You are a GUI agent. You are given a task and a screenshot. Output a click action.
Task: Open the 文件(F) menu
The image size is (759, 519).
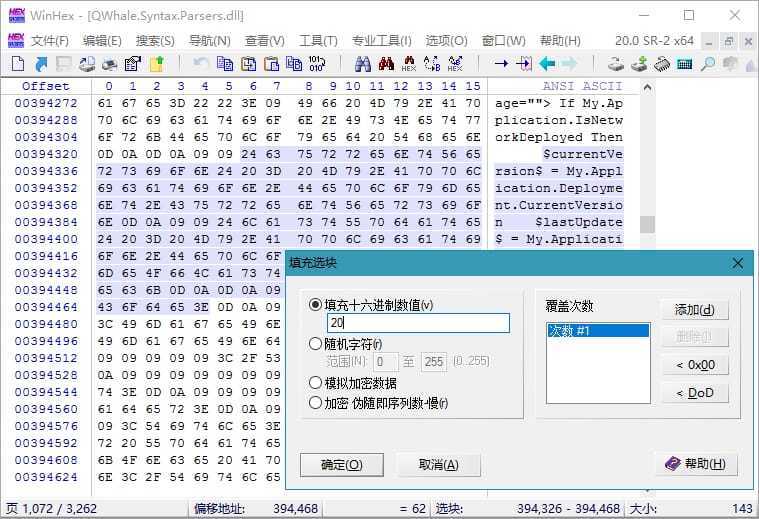click(50, 41)
